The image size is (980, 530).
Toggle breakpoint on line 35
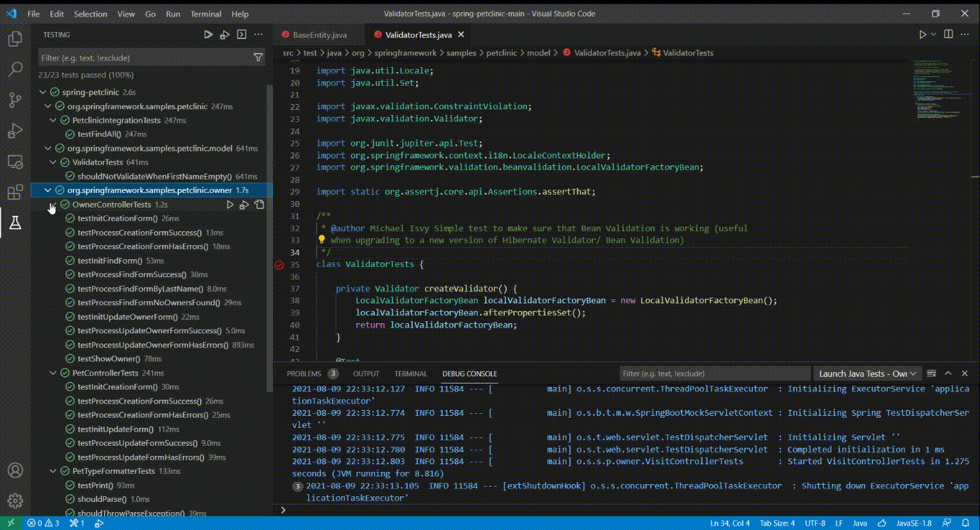pos(279,264)
